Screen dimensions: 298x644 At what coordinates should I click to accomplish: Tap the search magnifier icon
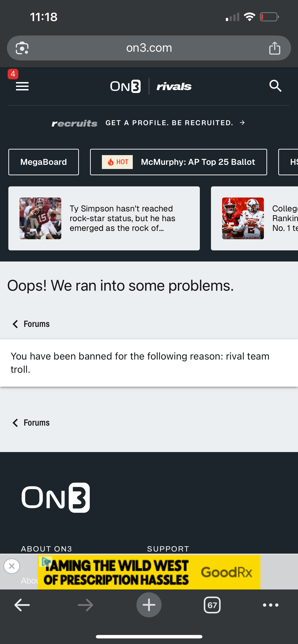[275, 86]
